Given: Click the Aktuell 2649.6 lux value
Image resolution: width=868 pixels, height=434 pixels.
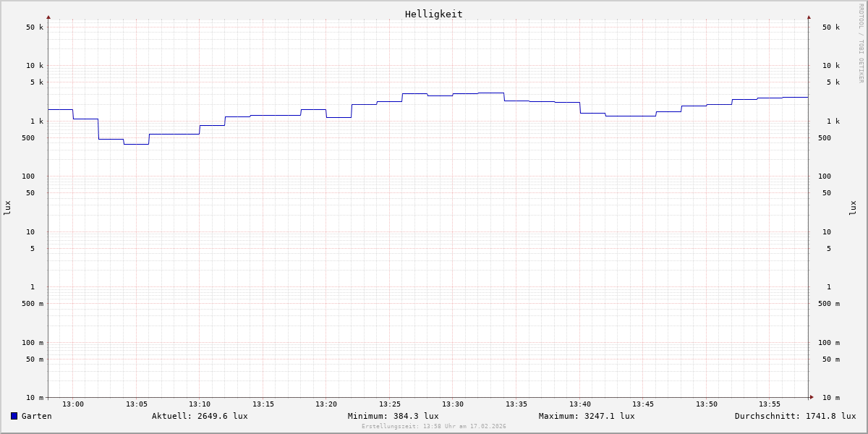Looking at the screenshot, I should tap(200, 416).
